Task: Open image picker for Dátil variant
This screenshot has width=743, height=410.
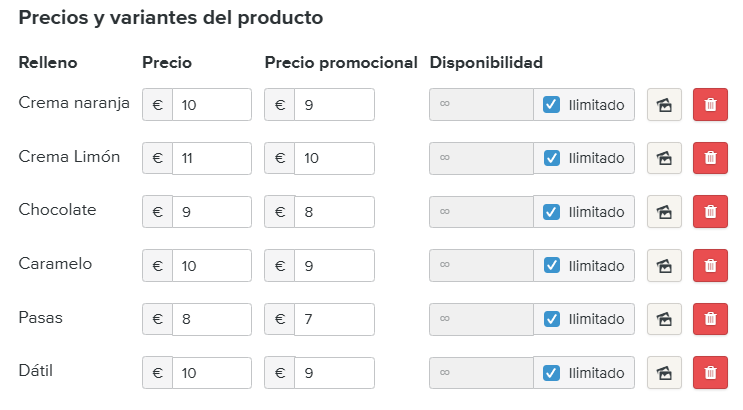Action: (x=662, y=373)
